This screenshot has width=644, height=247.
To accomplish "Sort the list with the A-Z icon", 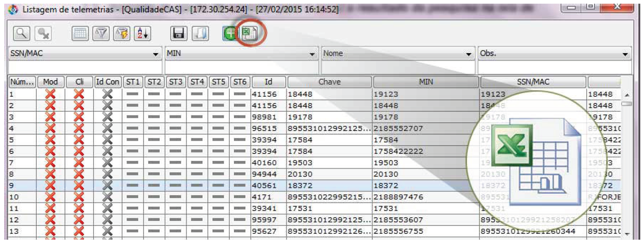I will pos(142,33).
